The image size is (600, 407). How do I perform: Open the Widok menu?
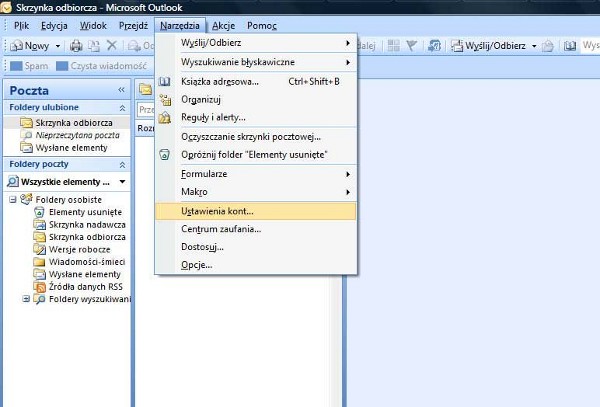point(93,26)
